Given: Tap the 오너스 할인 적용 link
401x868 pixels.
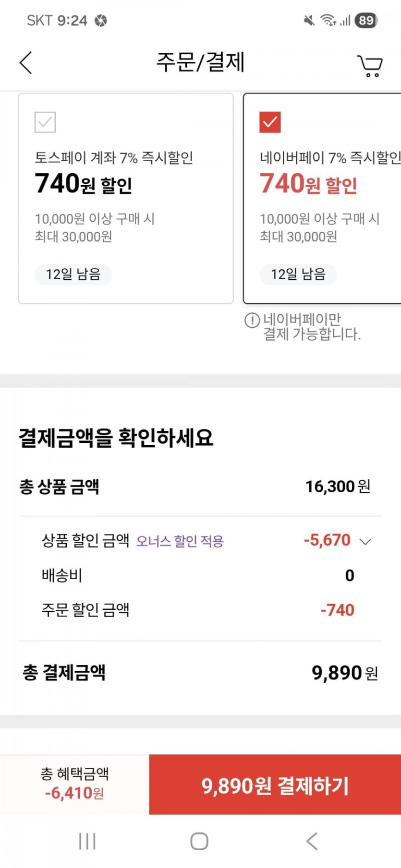Looking at the screenshot, I should [180, 541].
